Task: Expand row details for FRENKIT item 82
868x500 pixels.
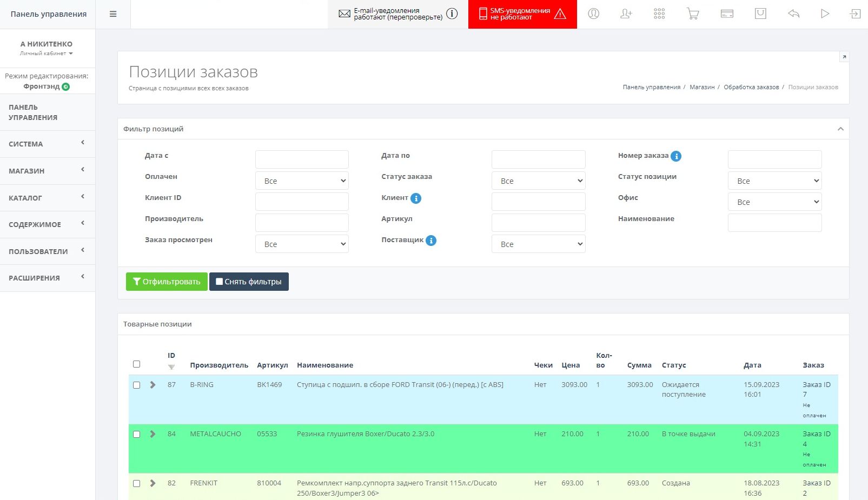Action: pos(153,483)
